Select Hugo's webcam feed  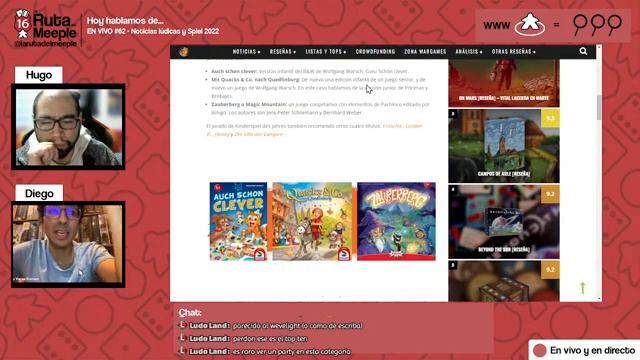coord(68,127)
